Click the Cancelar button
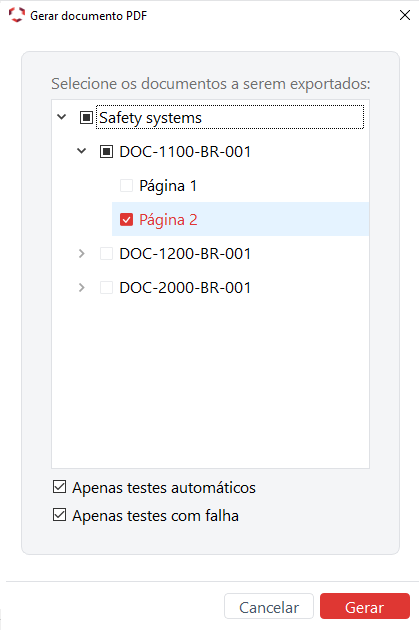419x630 pixels. click(269, 606)
